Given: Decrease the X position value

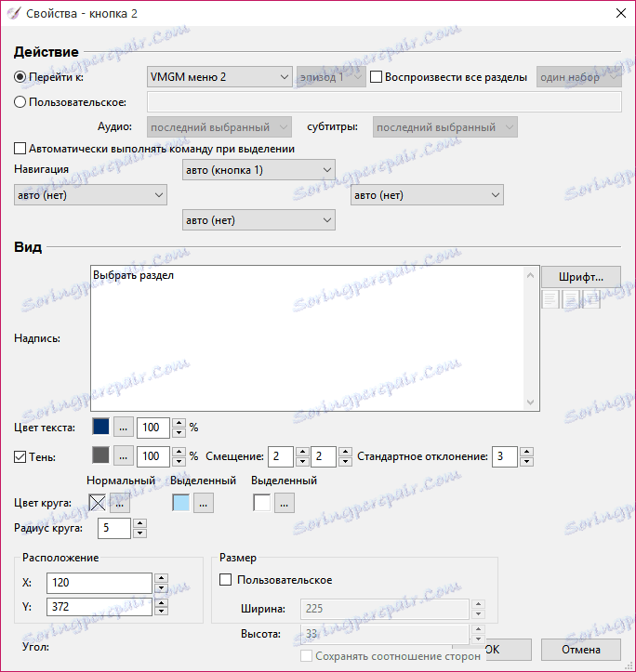Looking at the screenshot, I should click(161, 588).
